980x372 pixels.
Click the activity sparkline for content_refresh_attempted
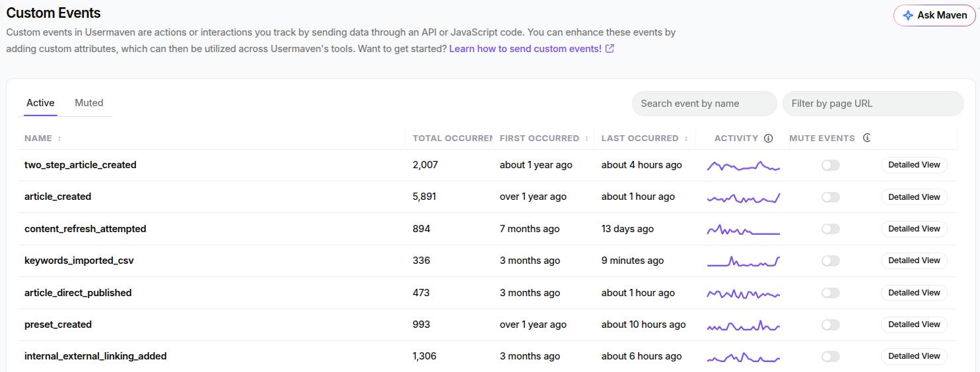click(744, 230)
